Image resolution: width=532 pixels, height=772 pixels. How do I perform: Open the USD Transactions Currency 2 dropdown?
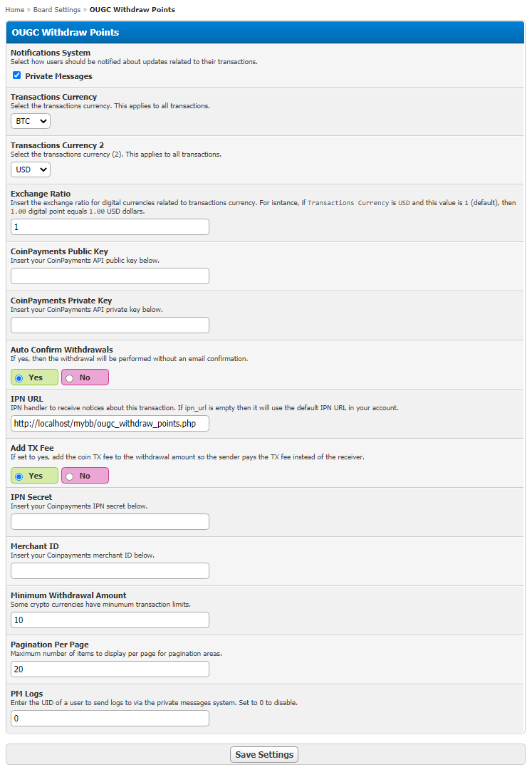click(x=31, y=169)
